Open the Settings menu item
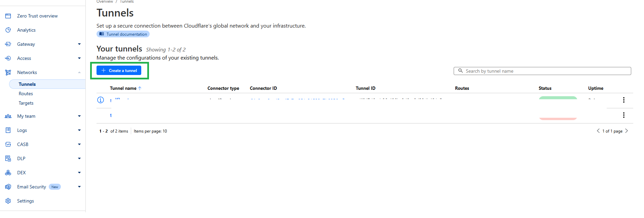644x218 pixels. click(26, 201)
